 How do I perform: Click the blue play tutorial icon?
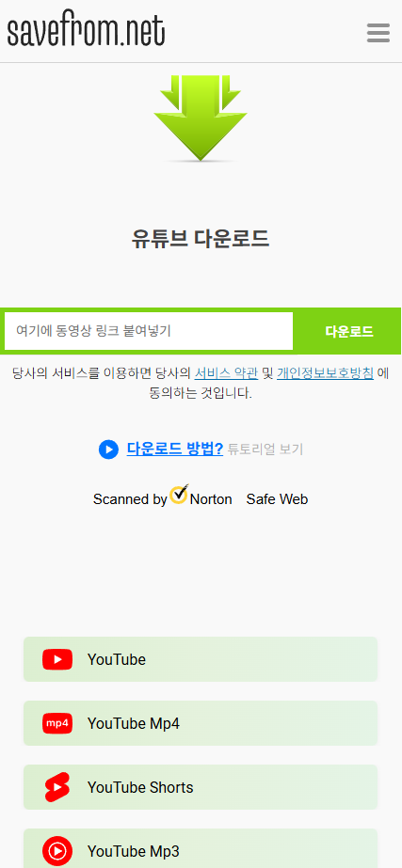coord(108,449)
